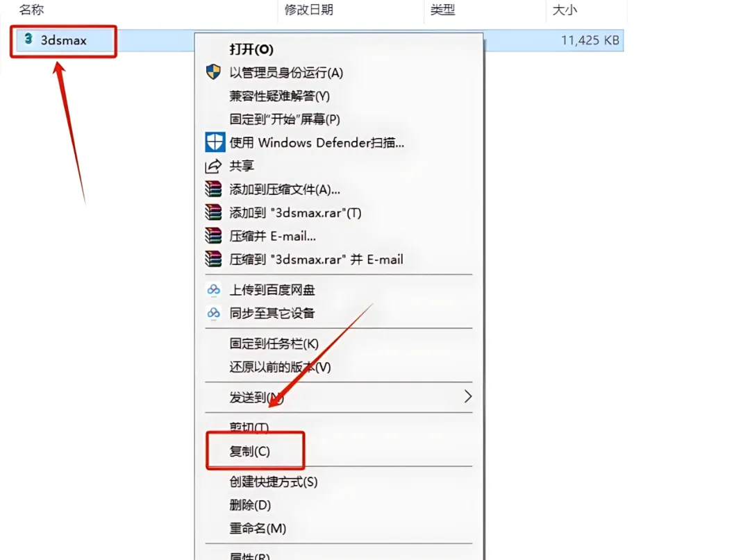The width and height of the screenshot is (750, 560).
Task: Click the Baidu Netdisk upload icon
Action: click(x=213, y=289)
